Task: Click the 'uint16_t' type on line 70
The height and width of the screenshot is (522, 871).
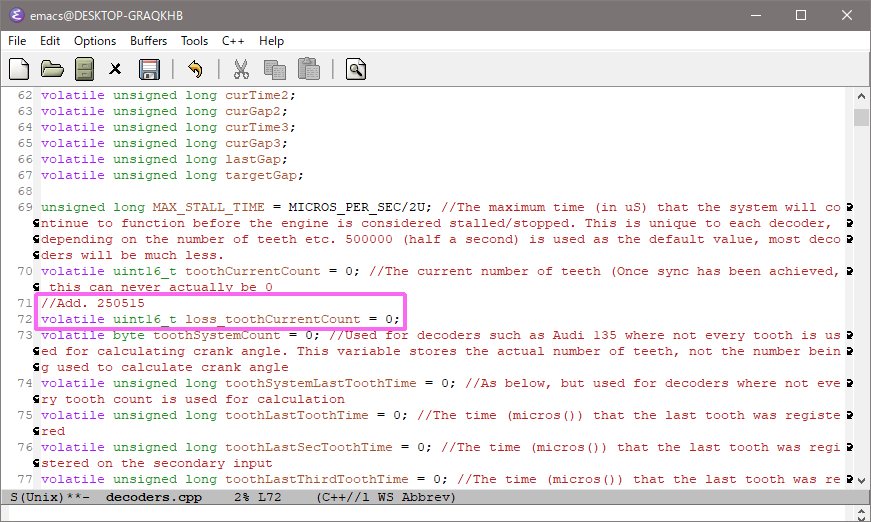Action: click(x=145, y=272)
